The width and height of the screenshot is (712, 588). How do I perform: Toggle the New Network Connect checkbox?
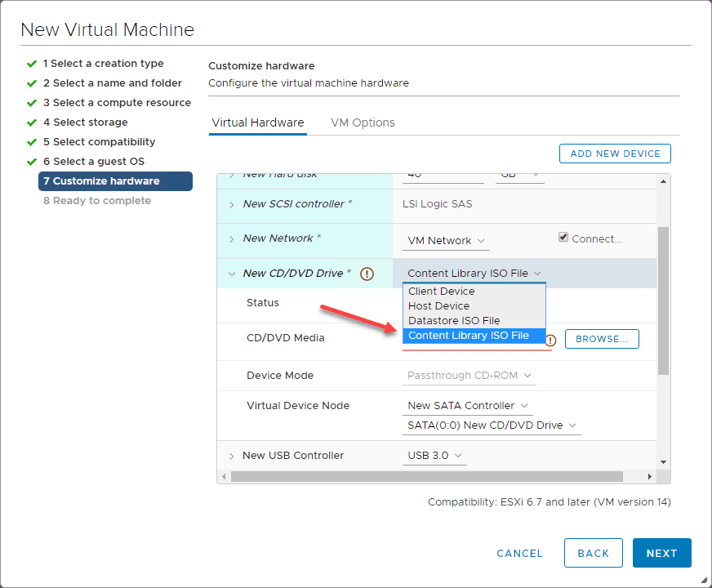(x=563, y=238)
